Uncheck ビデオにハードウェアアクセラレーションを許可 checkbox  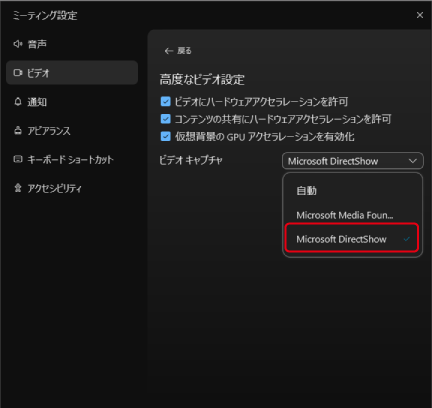[x=165, y=101]
